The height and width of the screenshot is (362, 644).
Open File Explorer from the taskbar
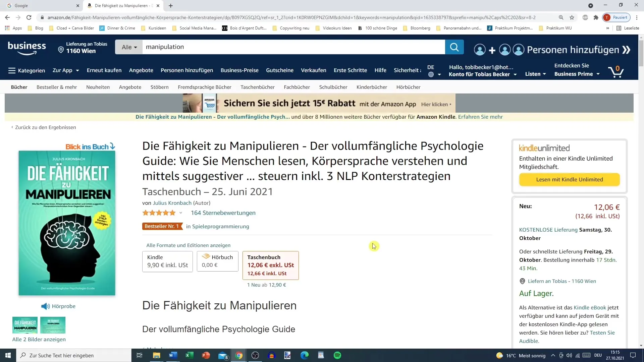pos(156,355)
